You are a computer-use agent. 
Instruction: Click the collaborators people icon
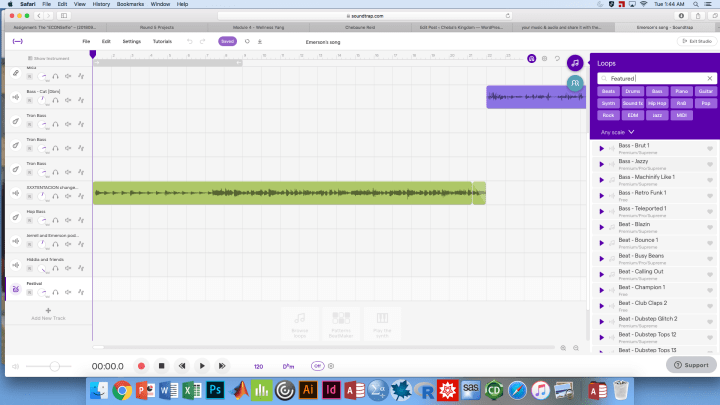575,82
